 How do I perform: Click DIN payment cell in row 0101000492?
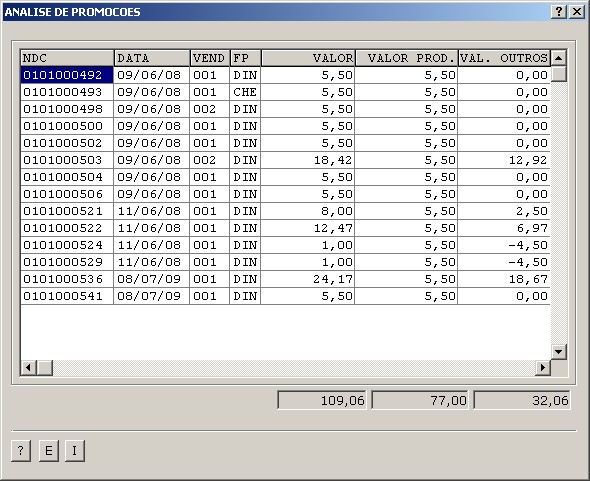245,75
